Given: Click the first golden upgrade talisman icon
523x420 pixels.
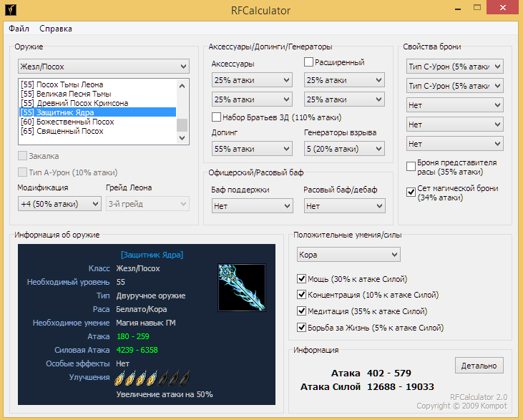Looking at the screenshot, I should pos(121,379).
